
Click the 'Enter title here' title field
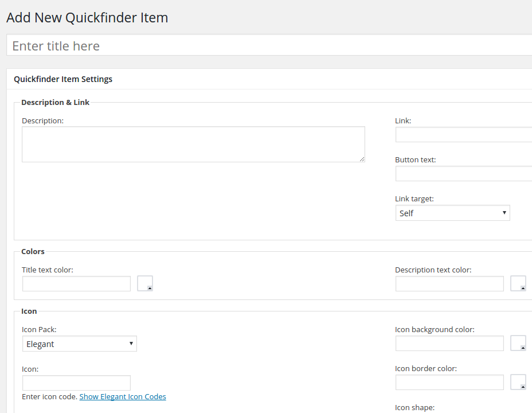(269, 46)
